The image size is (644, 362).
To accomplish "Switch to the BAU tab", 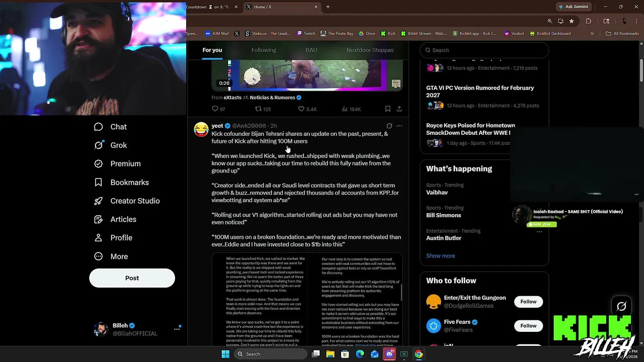I will point(311,50).
